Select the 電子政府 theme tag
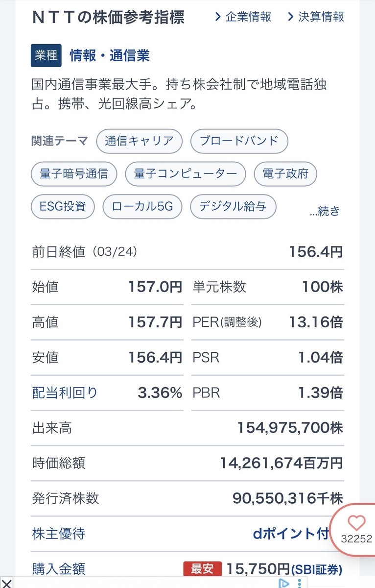This screenshot has height=588, width=375. coord(285,174)
